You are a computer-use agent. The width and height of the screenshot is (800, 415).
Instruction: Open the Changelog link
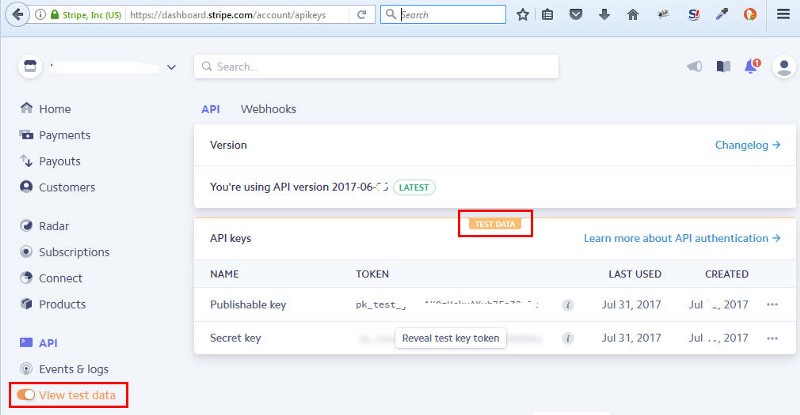pos(747,145)
